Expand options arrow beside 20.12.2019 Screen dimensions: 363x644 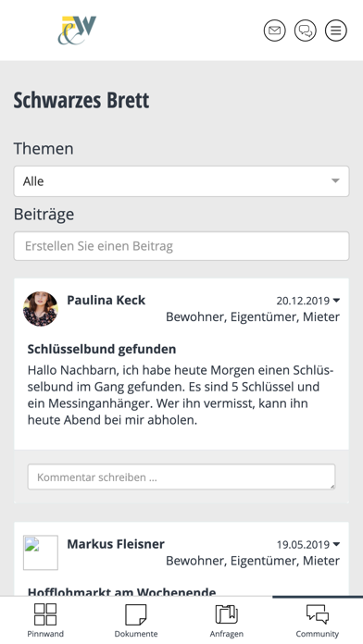tap(336, 300)
